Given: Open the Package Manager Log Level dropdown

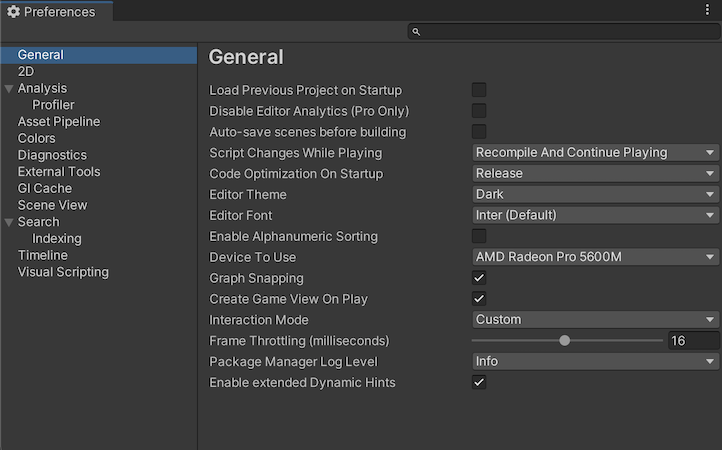Looking at the screenshot, I should click(595, 362).
